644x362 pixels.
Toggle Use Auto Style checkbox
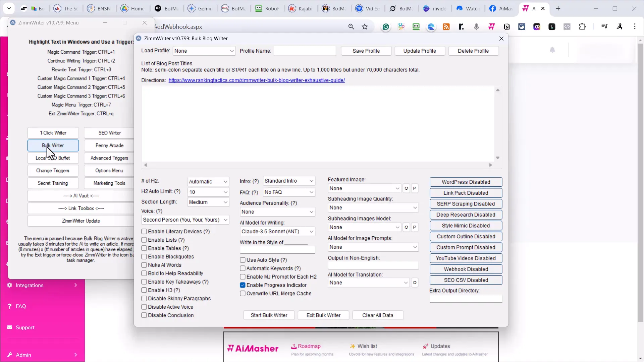[243, 260]
